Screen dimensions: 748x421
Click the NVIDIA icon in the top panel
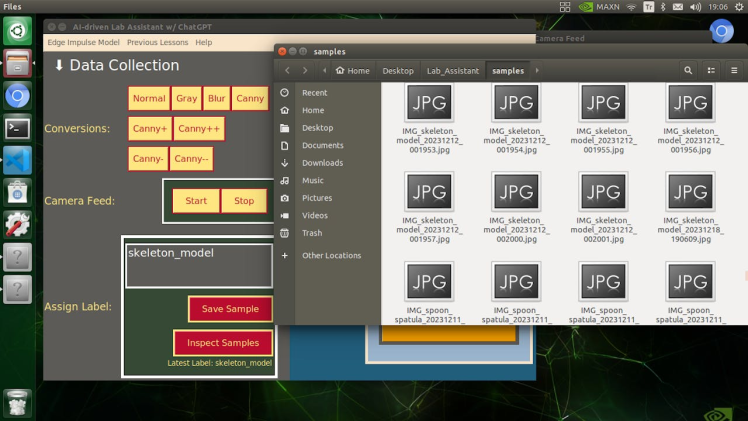585,7
